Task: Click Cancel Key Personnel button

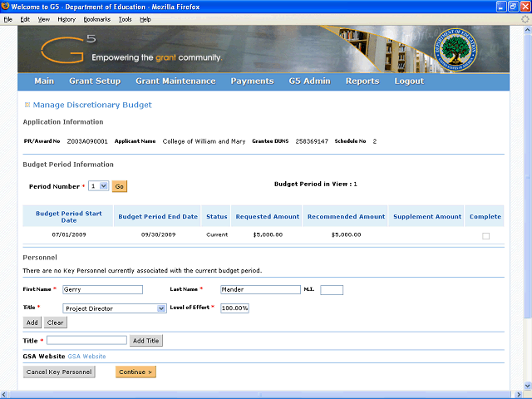Action: click(x=59, y=372)
